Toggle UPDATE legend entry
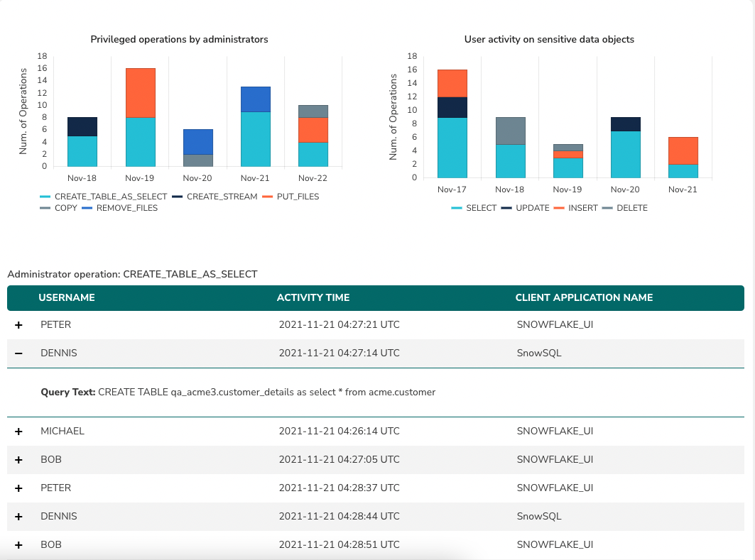Viewport: 755px width, 560px height. tap(526, 208)
